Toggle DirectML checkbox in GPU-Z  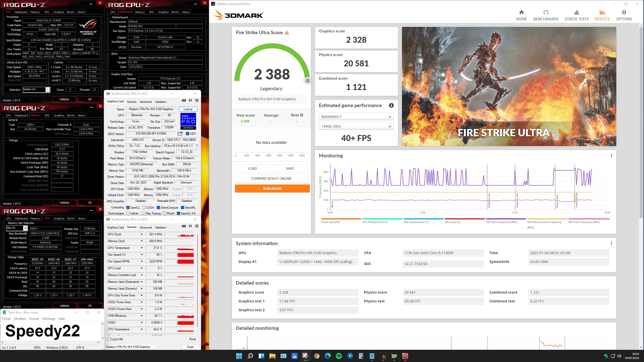click(182, 207)
